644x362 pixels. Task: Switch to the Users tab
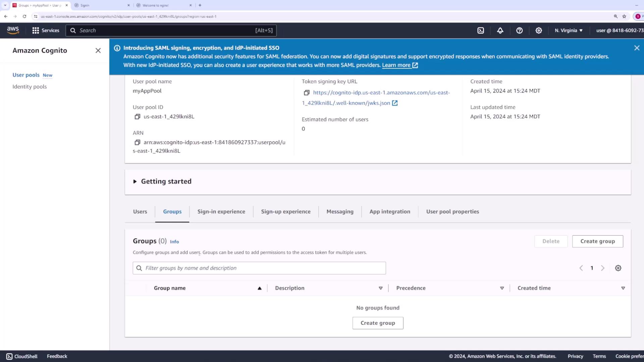(140, 212)
